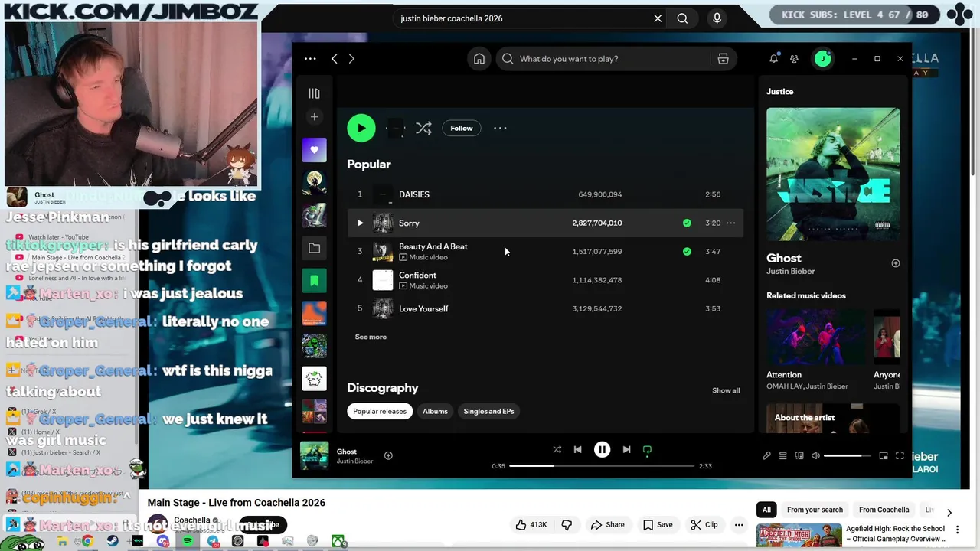Image resolution: width=980 pixels, height=551 pixels.
Task: Save the YouTube video
Action: click(x=658, y=525)
